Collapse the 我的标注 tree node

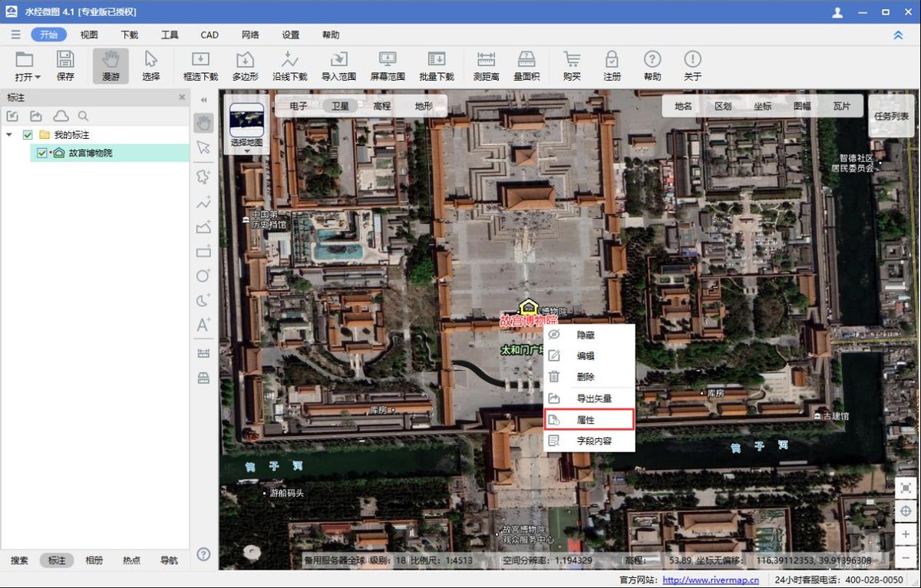(x=9, y=135)
